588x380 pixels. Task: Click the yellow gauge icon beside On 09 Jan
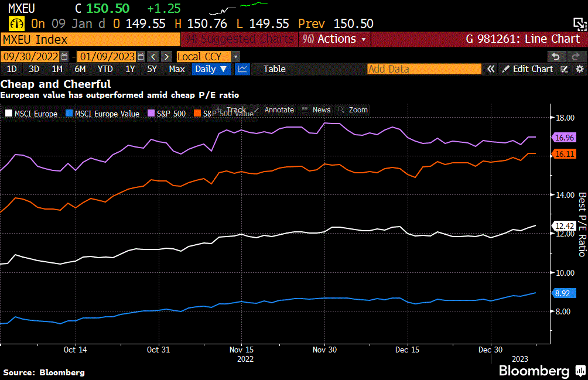tap(16, 24)
